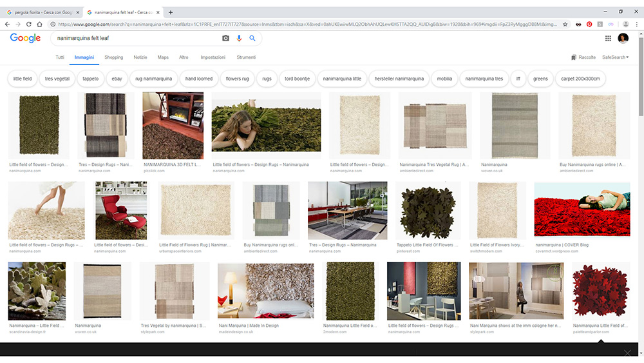Open Raccolte collections

[583, 57]
